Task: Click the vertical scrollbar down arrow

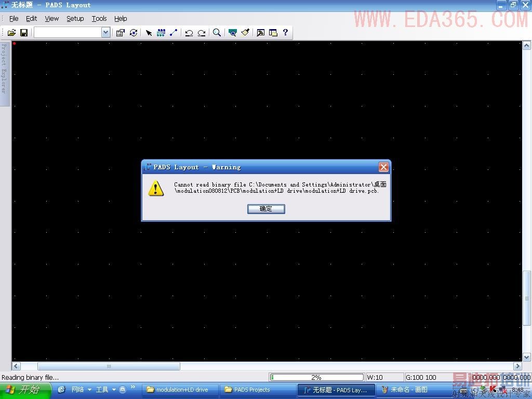Action: (527, 357)
